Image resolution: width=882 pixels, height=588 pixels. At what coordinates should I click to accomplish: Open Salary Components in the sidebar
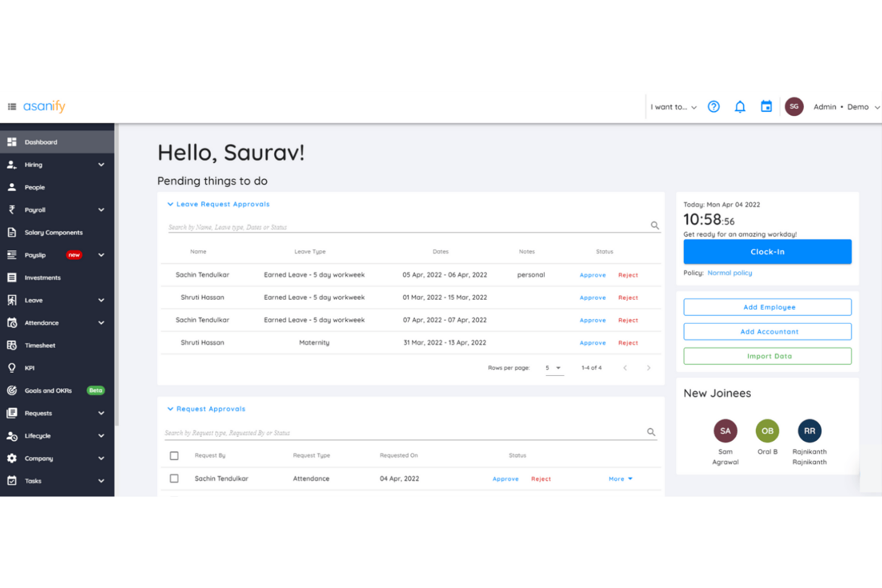coord(57,232)
